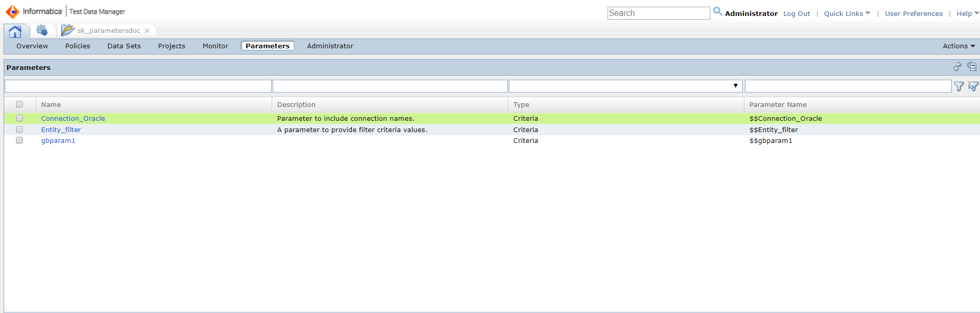Viewport: 980px width, 313px height.
Task: Open the Home tab icon
Action: [15, 31]
